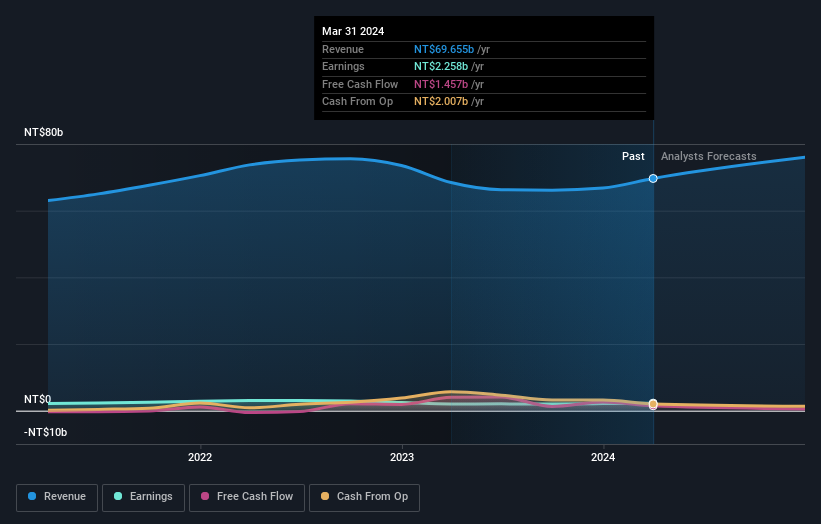Click the blue Revenue legend dot
The height and width of the screenshot is (524, 821).
(32, 496)
